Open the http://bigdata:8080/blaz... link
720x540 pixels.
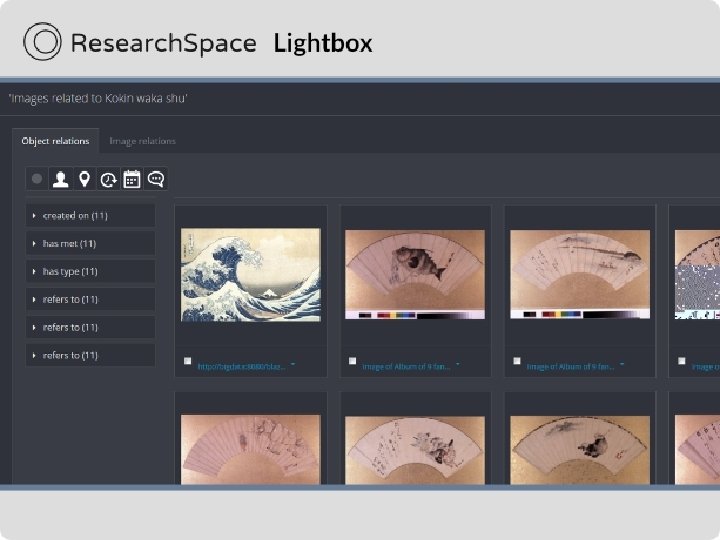(242, 366)
